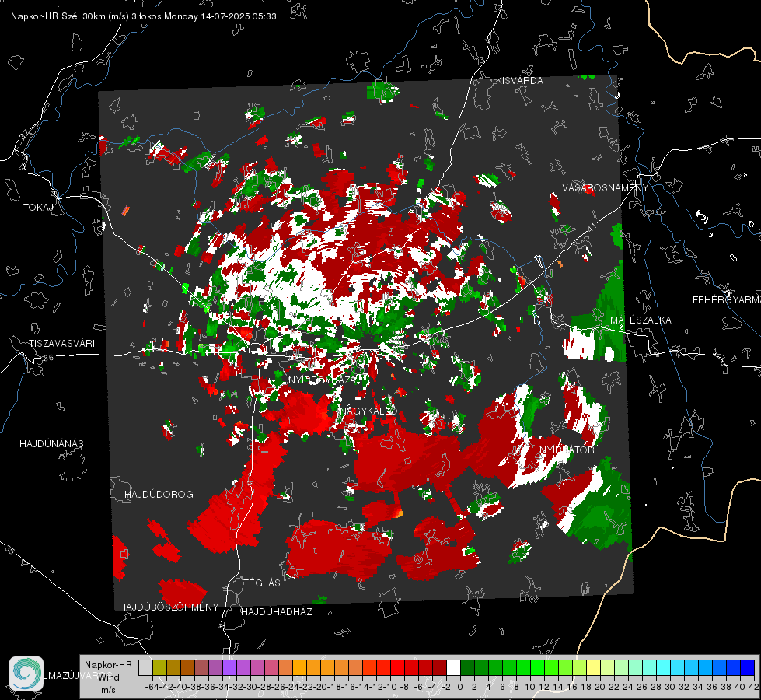Select the KISVÁRDA city label

519,81
